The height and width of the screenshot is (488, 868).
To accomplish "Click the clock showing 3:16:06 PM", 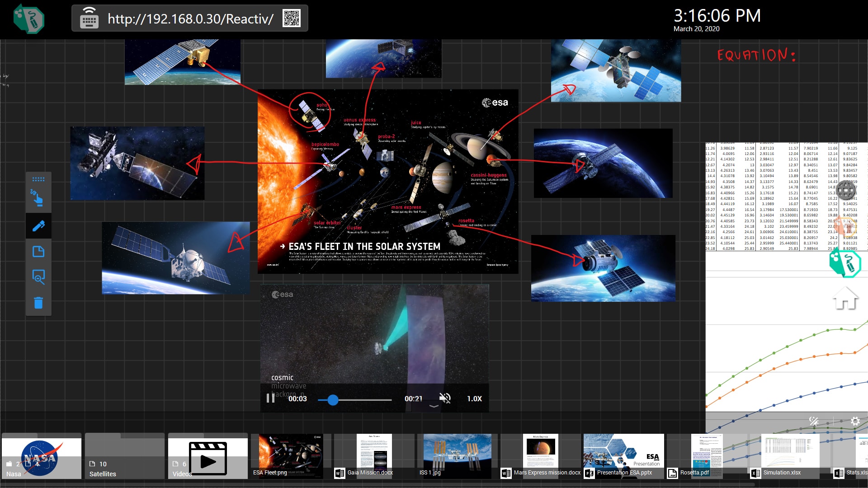I will coord(717,16).
